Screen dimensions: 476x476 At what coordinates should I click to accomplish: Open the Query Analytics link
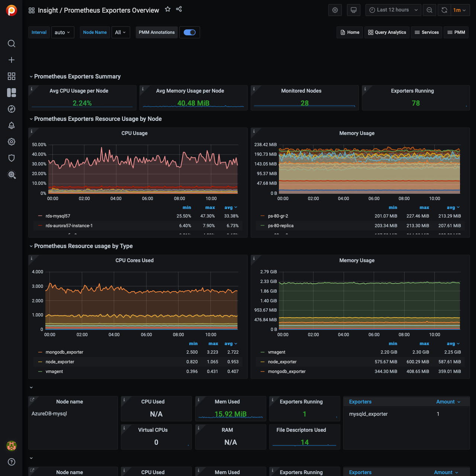[387, 32]
